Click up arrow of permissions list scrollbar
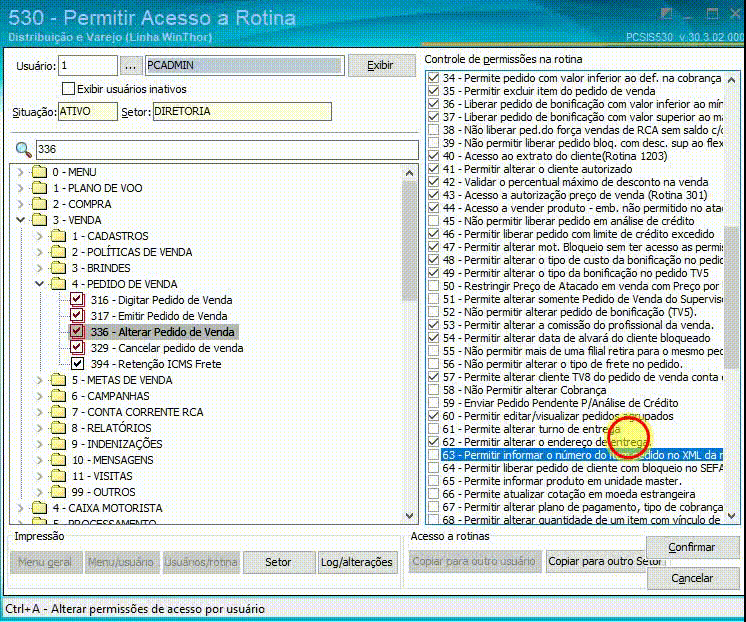This screenshot has height=622, width=746. (732, 79)
